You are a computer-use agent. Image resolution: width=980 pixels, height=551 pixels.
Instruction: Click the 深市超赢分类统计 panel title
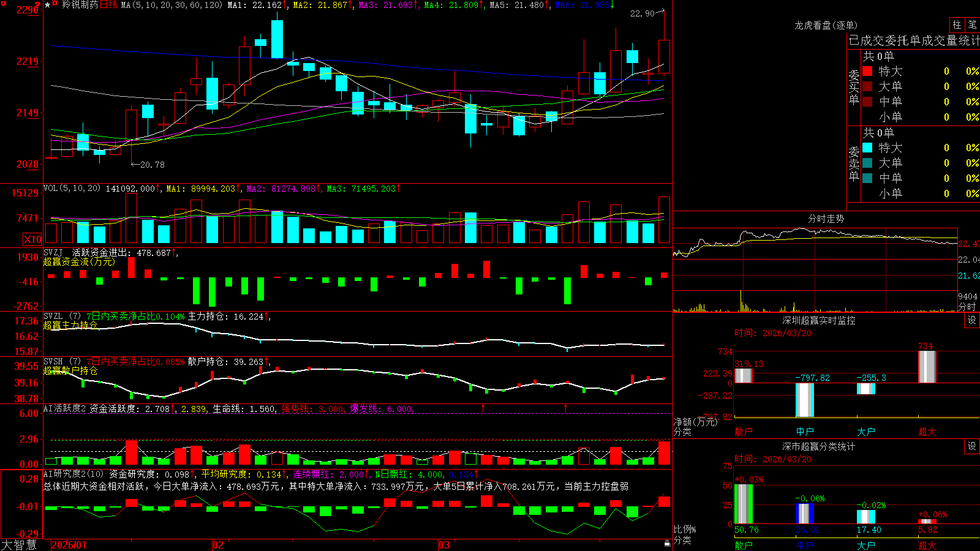click(x=818, y=446)
